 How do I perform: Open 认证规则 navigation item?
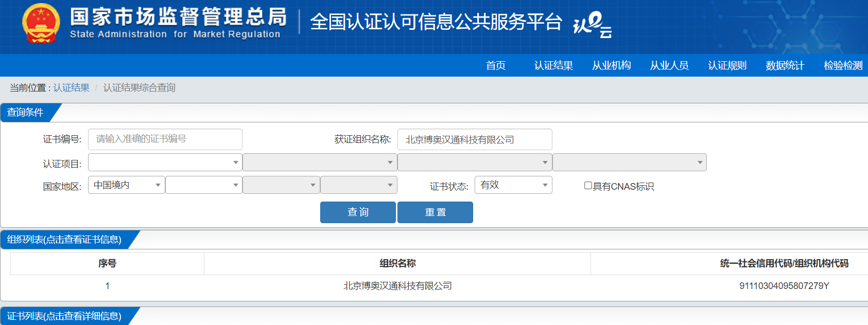[x=727, y=65]
